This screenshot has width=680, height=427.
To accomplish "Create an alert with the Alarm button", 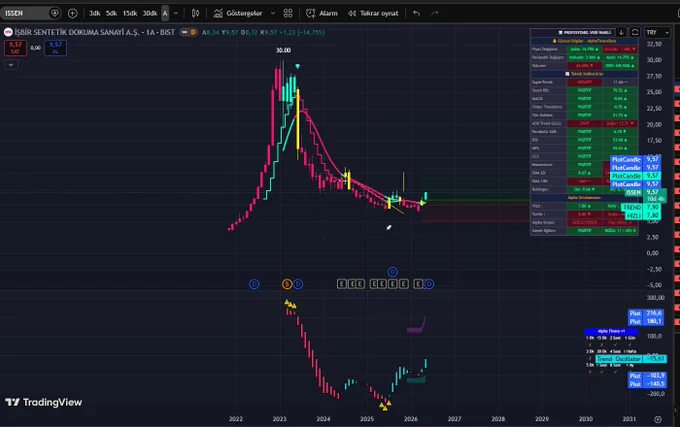I will pos(321,13).
